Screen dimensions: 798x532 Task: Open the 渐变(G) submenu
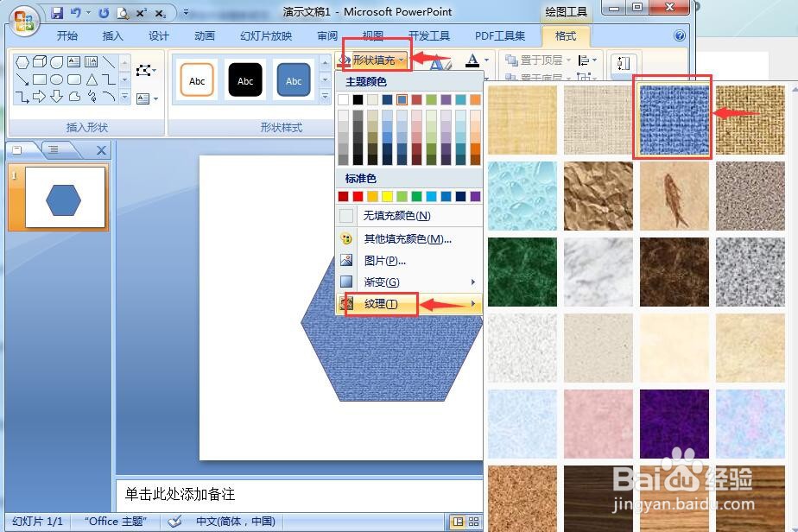[409, 282]
